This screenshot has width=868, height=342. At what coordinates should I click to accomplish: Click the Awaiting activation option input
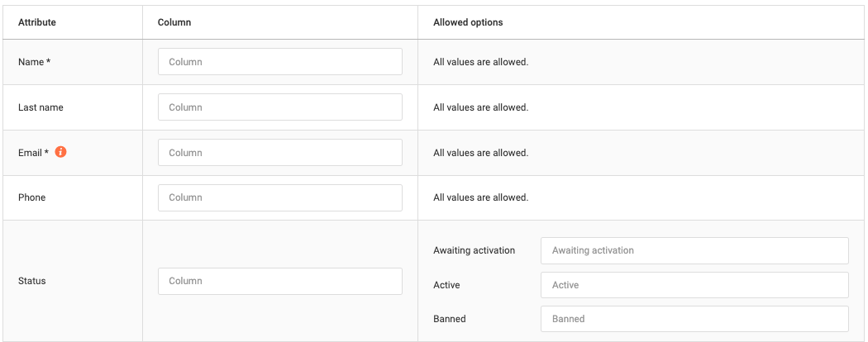pyautogui.click(x=694, y=250)
